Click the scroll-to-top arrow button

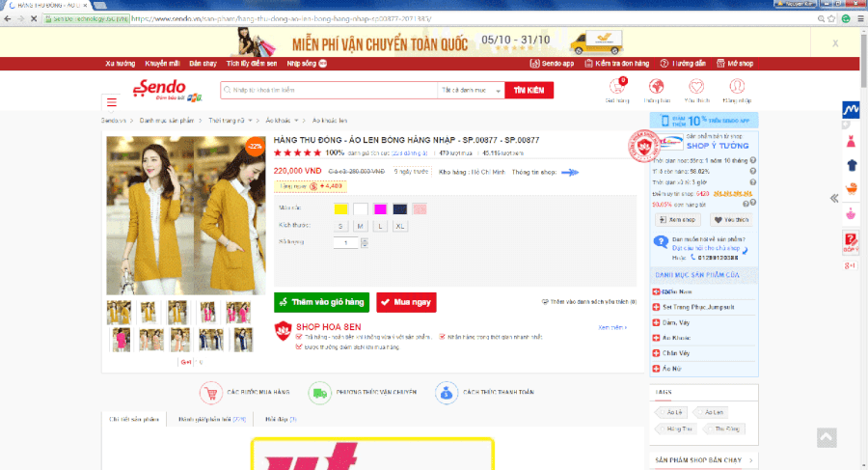point(826,437)
